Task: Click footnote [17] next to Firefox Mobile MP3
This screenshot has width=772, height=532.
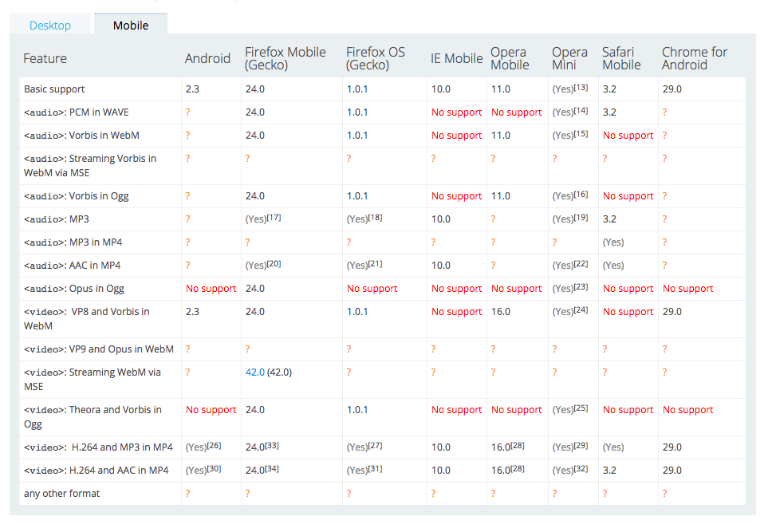Action: click(x=274, y=217)
